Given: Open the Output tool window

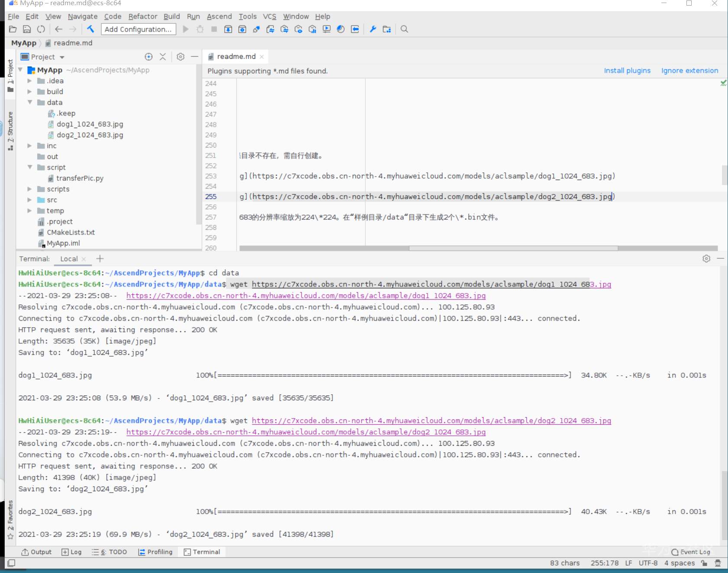Looking at the screenshot, I should [37, 552].
